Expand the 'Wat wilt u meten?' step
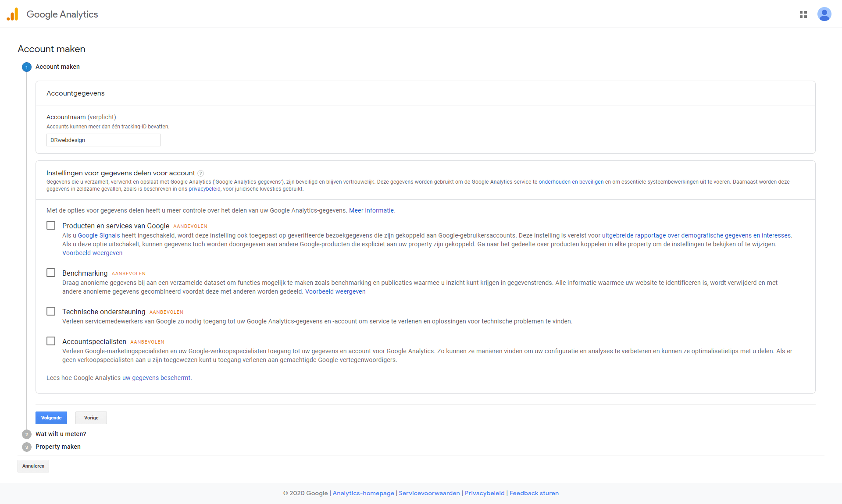842x504 pixels. point(61,434)
